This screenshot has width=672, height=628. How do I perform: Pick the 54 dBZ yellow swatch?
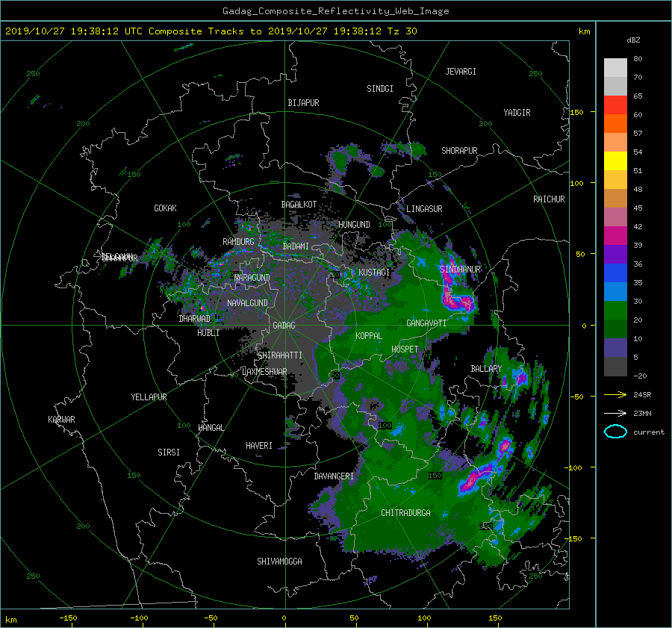pyautogui.click(x=615, y=161)
